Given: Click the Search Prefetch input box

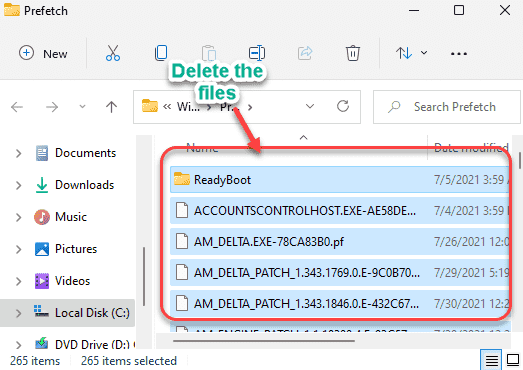Looking at the screenshot, I should point(447,107).
